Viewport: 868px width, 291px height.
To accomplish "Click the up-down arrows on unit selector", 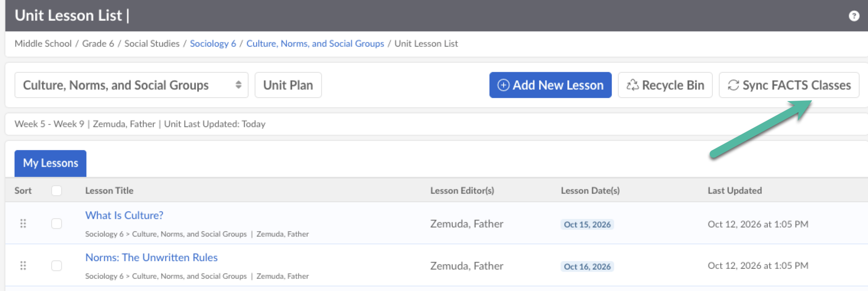I will tap(238, 85).
